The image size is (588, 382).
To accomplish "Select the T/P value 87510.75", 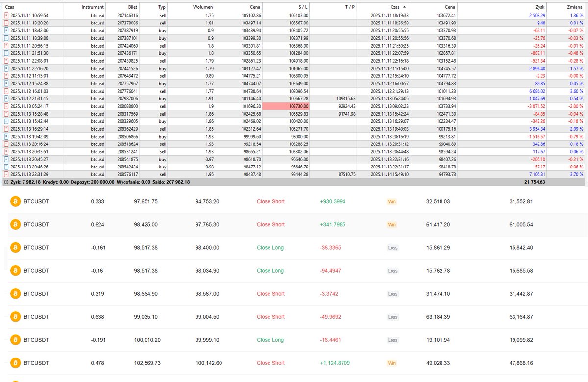I will coord(347,174).
